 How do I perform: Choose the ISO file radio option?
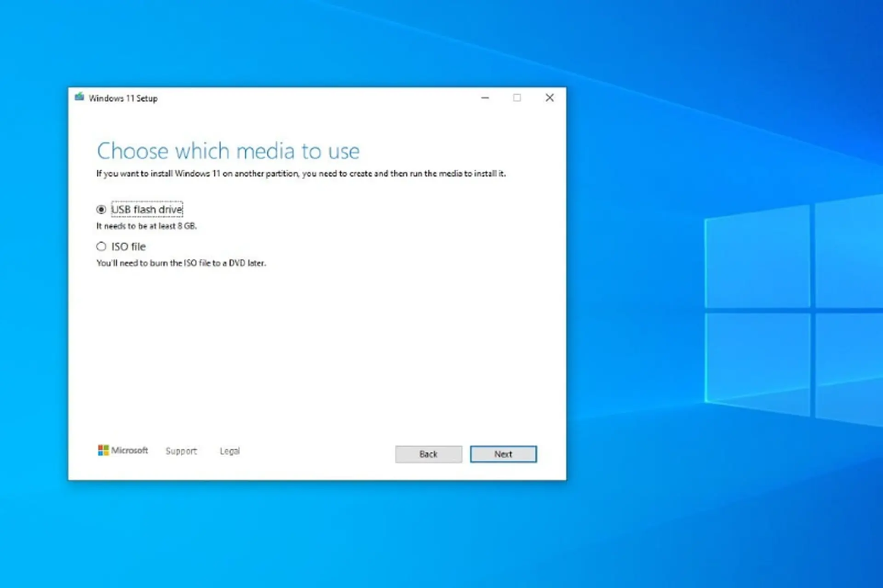[x=101, y=247]
